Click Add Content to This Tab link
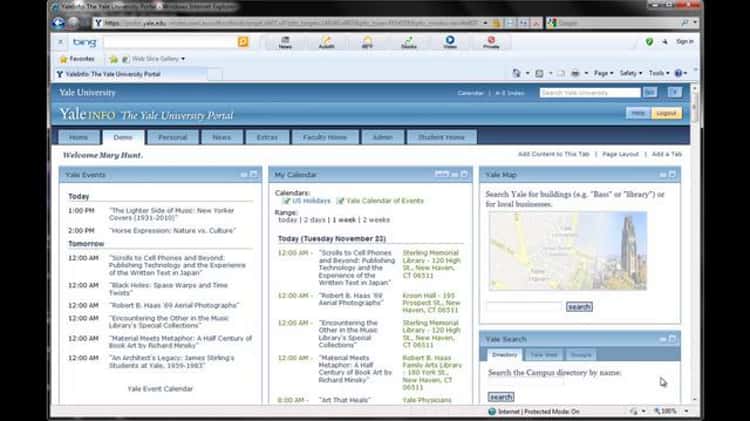Screen dimensions: 750x421 point(553,154)
